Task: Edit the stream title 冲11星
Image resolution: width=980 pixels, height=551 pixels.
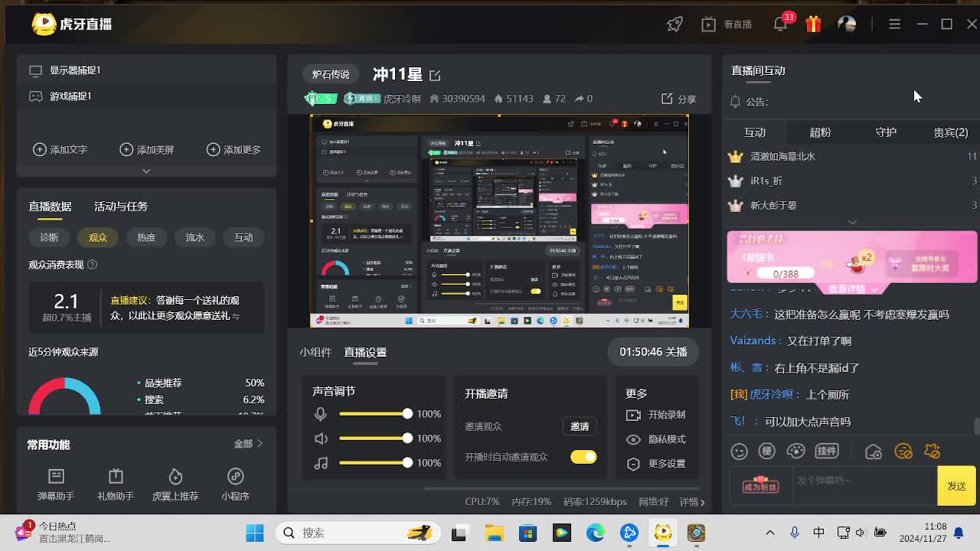Action: pyautogui.click(x=435, y=75)
